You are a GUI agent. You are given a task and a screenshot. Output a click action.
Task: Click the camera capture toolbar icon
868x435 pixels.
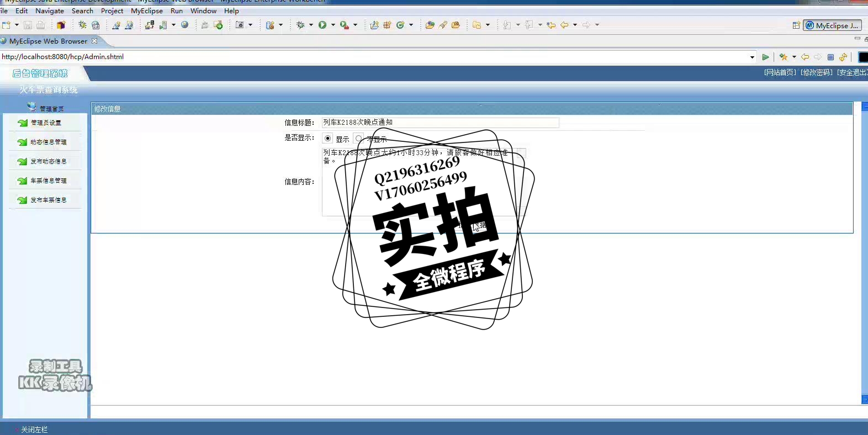click(240, 25)
